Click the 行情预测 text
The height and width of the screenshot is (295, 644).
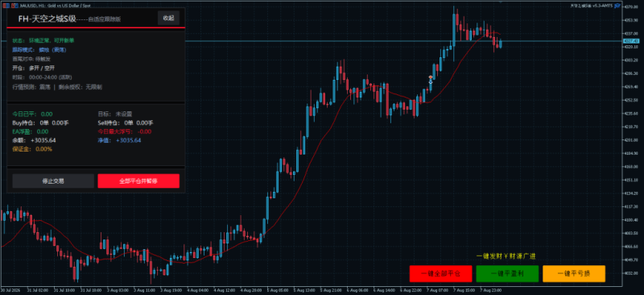pyautogui.click(x=31, y=87)
